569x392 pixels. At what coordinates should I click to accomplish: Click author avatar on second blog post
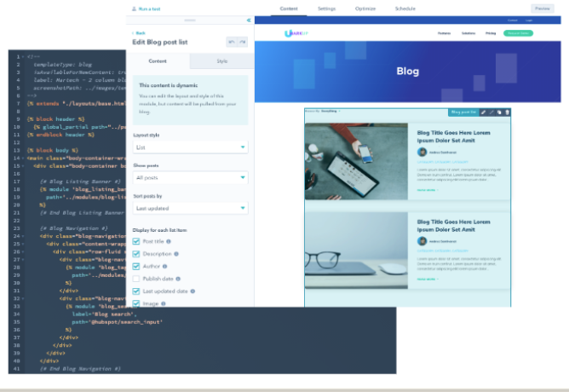[422, 241]
